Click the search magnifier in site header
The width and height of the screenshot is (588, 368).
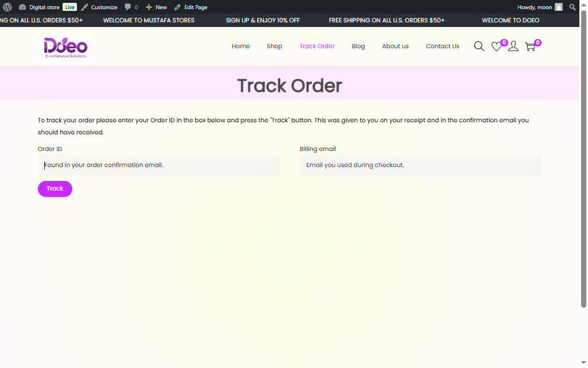click(x=479, y=47)
